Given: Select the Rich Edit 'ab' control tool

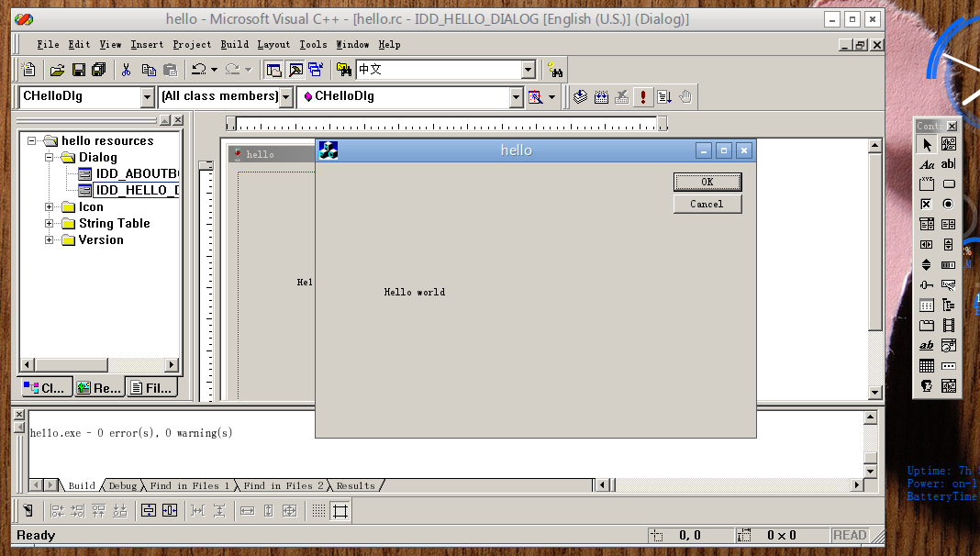Looking at the screenshot, I should pos(927,346).
